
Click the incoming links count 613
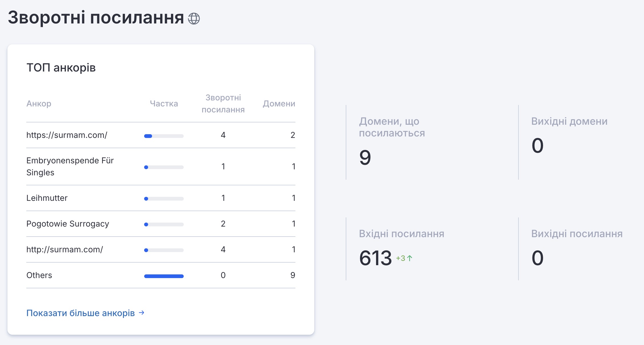coord(375,258)
